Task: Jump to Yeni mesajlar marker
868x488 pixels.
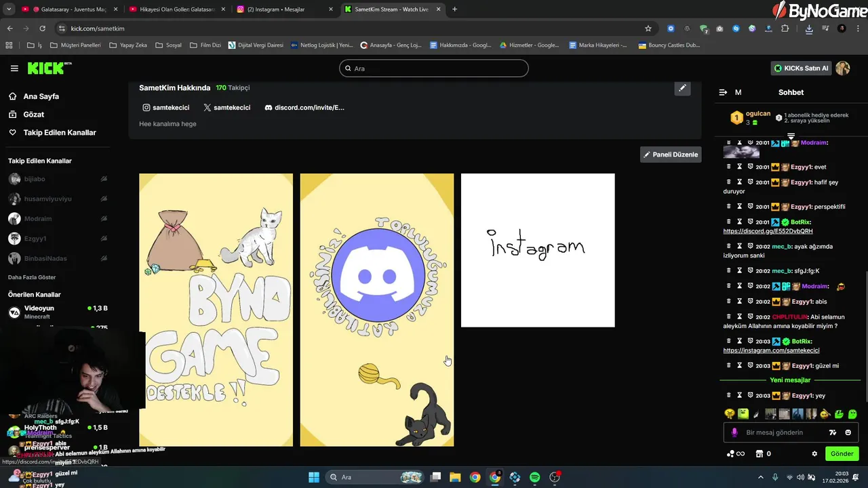Action: coord(790,380)
